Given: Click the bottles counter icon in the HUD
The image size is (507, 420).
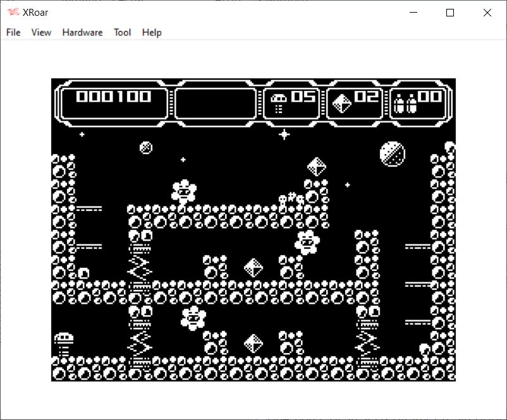Looking at the screenshot, I should (404, 102).
